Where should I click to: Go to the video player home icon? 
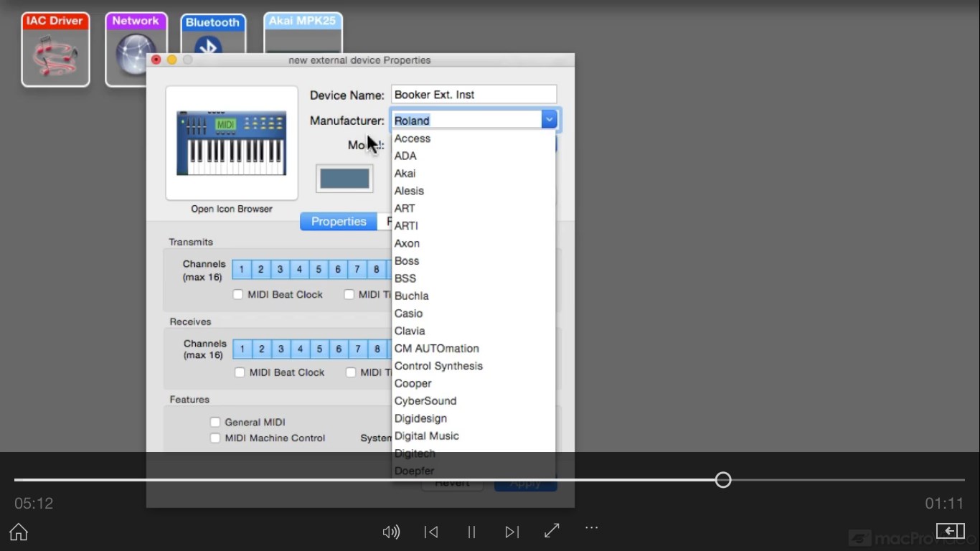click(x=19, y=532)
